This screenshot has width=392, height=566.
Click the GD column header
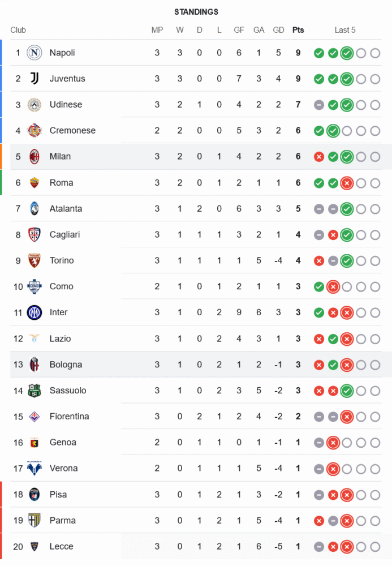point(278,30)
